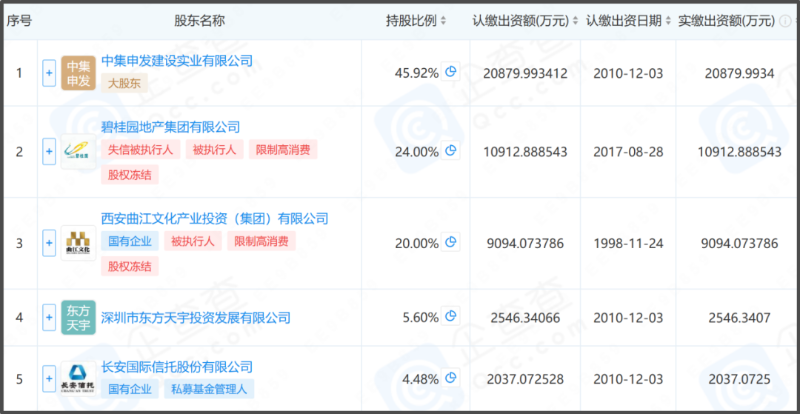The image size is (800, 414).
Task: Open shareholding pie chart icon for 中集申发建设实业
Action: [x=451, y=72]
